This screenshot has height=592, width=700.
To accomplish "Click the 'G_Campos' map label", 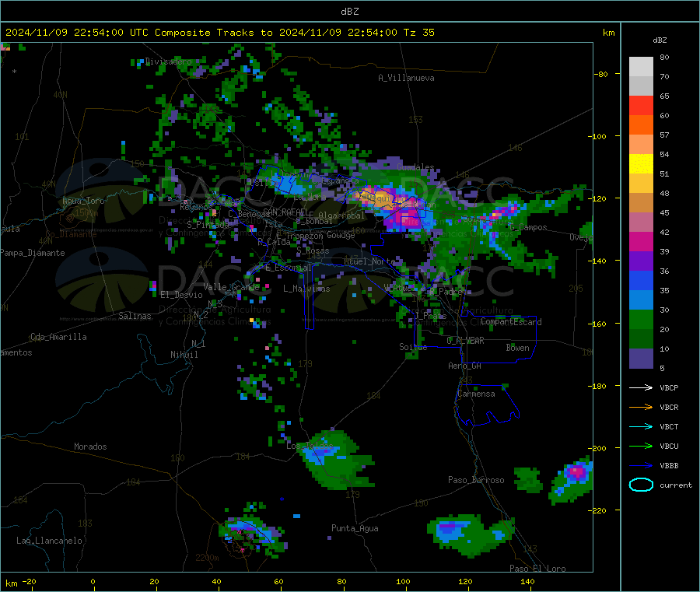I will click(x=528, y=227).
